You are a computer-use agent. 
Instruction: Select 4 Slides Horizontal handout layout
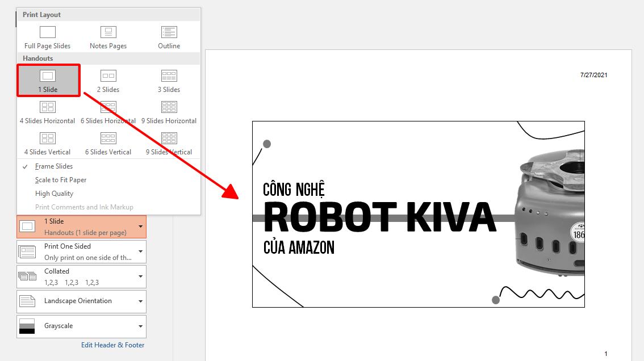[47, 112]
